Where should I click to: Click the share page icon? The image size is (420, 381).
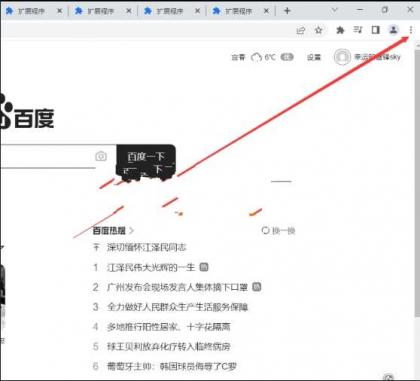click(x=301, y=30)
